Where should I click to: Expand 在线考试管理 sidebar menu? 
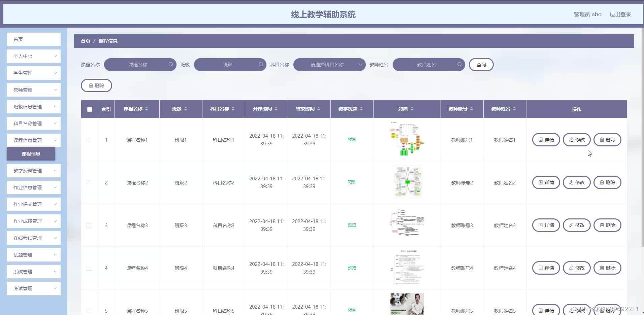pos(34,238)
